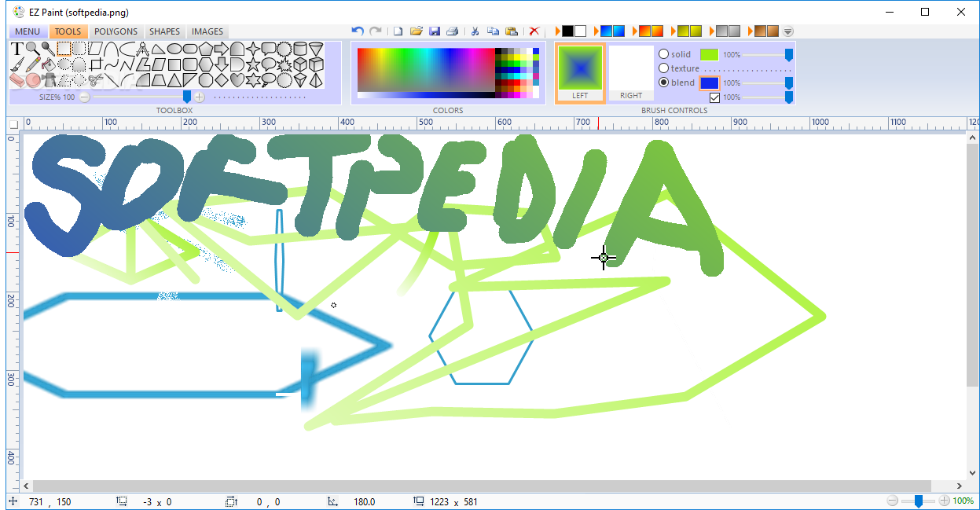Select the texture brush radio button
Viewport: 980px width, 510px height.
coord(664,68)
